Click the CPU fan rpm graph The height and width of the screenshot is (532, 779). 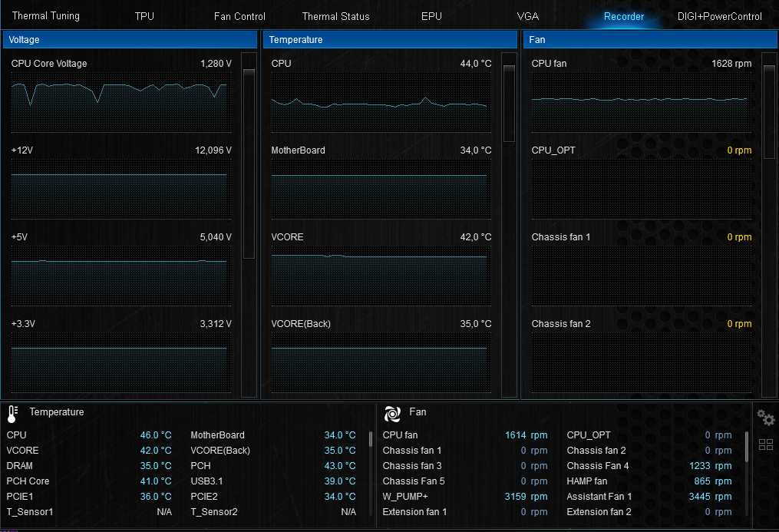(x=642, y=102)
